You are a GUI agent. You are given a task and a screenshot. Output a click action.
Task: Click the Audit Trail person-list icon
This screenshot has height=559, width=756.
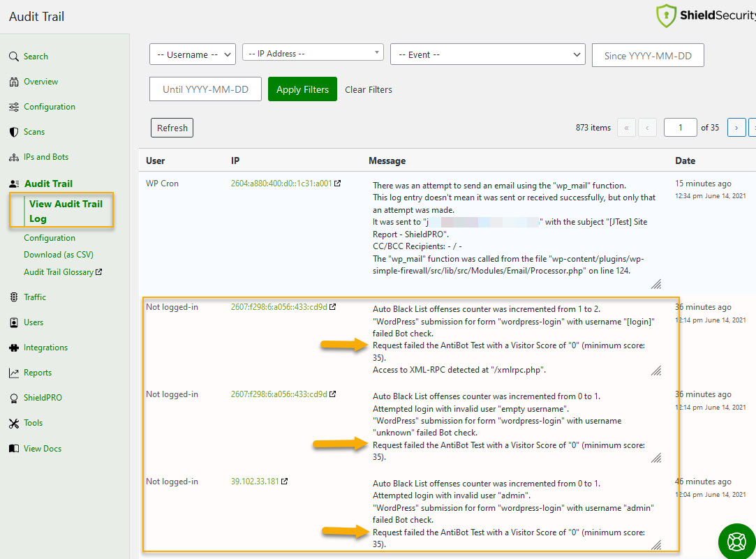[x=14, y=184]
